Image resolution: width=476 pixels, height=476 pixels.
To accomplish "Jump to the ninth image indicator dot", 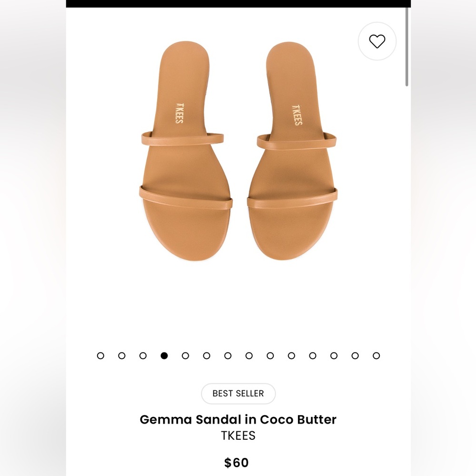I will pos(269,356).
